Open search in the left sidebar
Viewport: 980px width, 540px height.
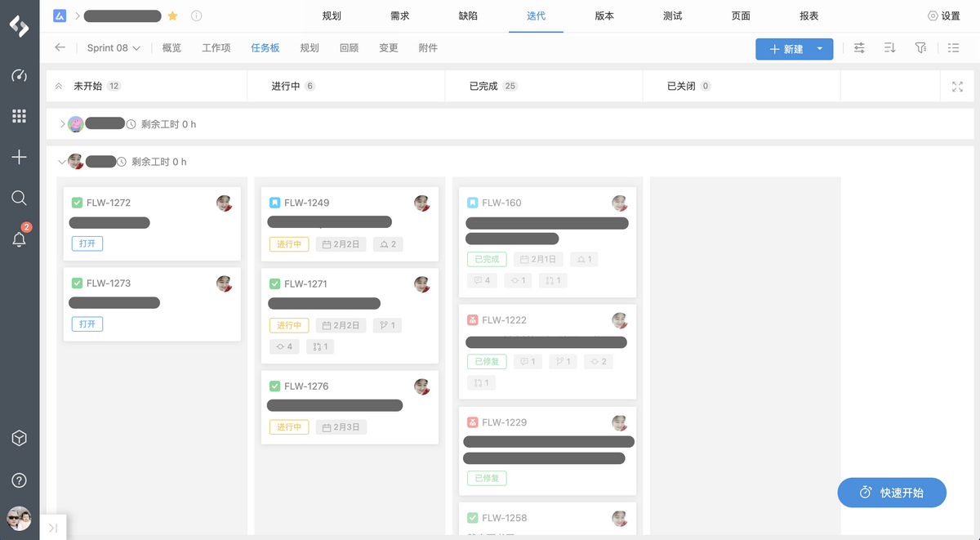point(19,198)
